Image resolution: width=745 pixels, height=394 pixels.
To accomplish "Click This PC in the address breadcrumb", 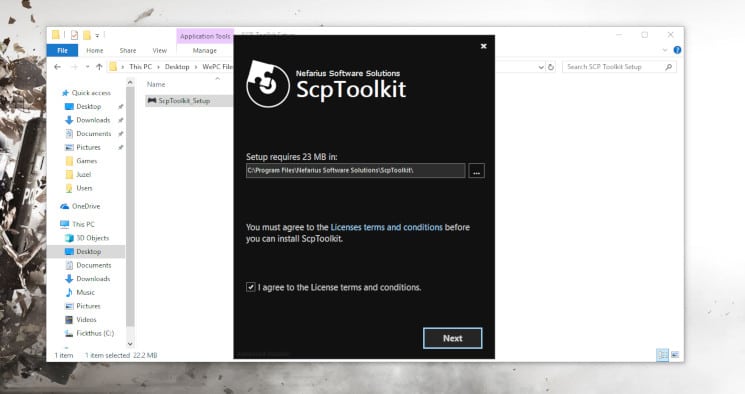I will coord(141,67).
